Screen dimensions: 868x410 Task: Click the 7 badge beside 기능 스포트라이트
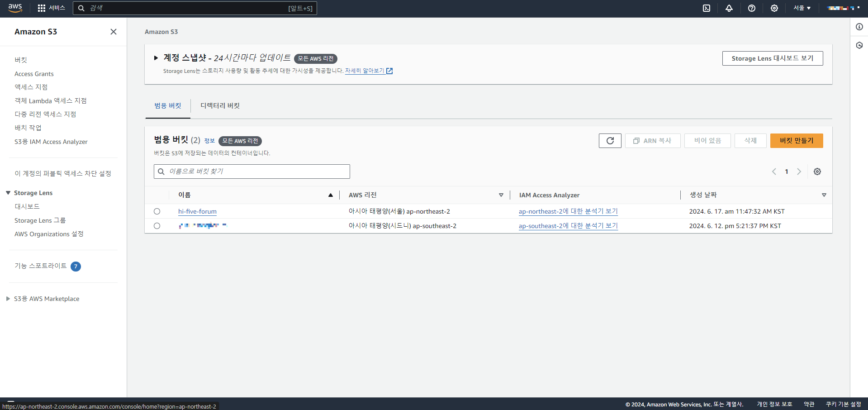[76, 267]
